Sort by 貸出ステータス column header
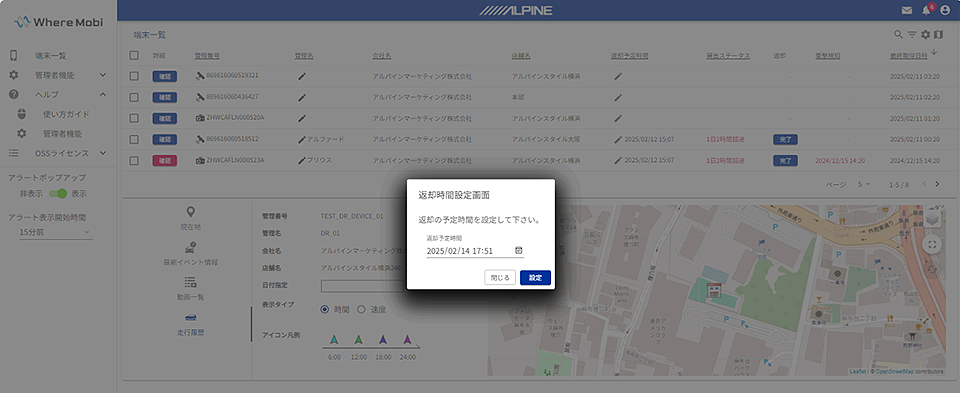 coord(728,56)
